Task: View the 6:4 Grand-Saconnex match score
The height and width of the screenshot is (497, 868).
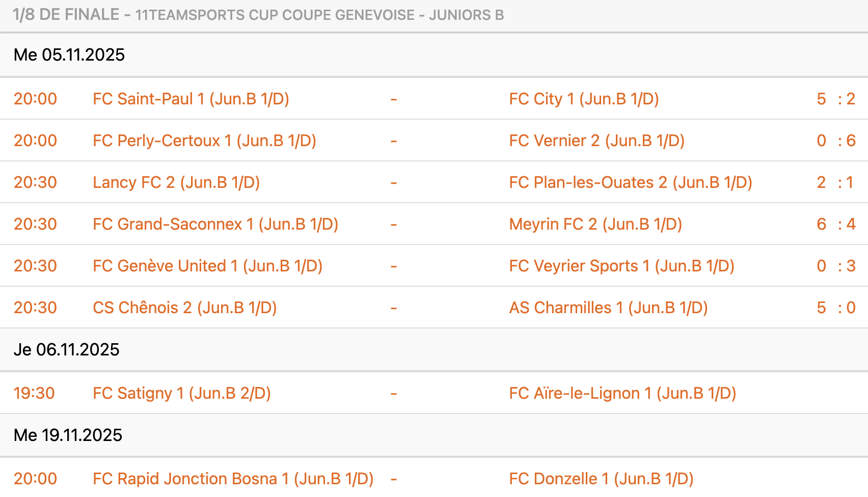Action: (x=835, y=224)
